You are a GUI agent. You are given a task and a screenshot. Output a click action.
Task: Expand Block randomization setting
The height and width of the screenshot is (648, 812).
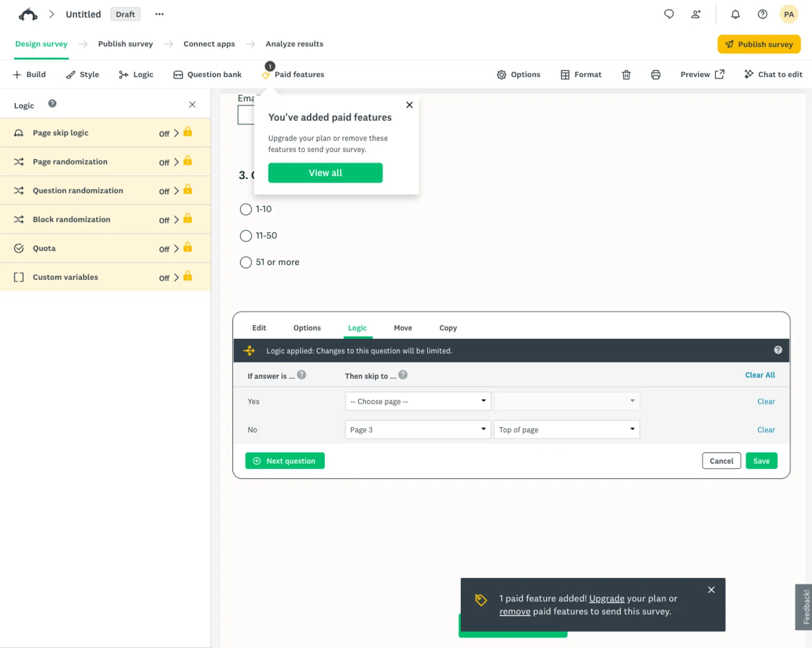click(x=105, y=220)
